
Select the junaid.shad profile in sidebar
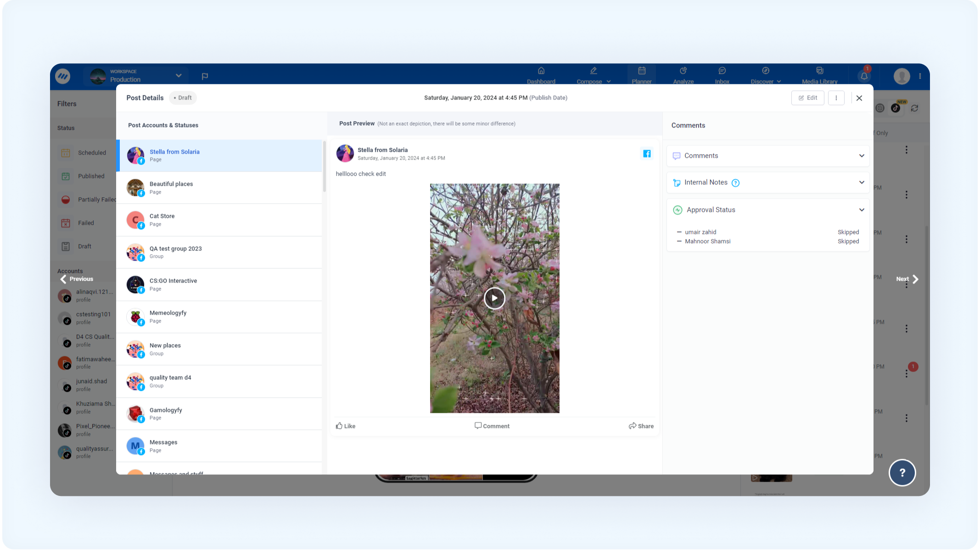(x=86, y=385)
